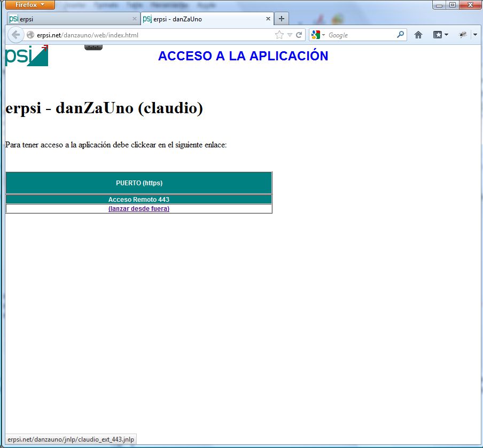483x448 pixels.
Task: Open a new tab with plus button
Action: (281, 19)
